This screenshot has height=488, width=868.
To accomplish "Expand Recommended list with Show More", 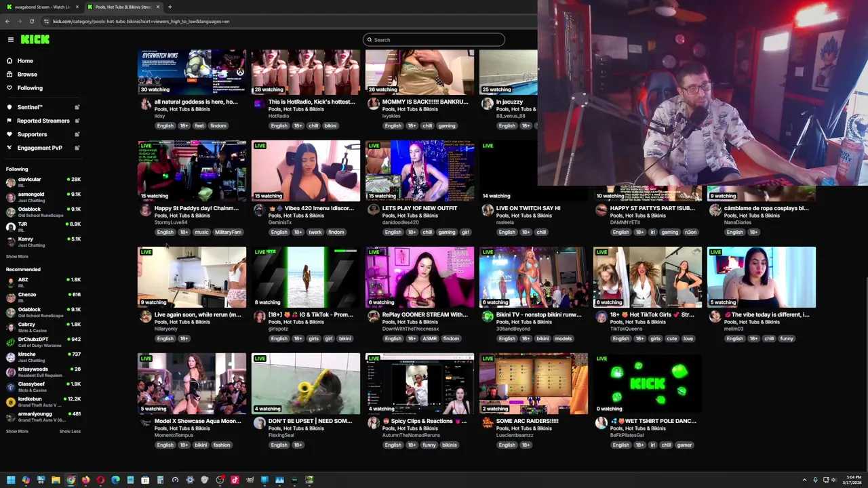I will click(x=17, y=431).
